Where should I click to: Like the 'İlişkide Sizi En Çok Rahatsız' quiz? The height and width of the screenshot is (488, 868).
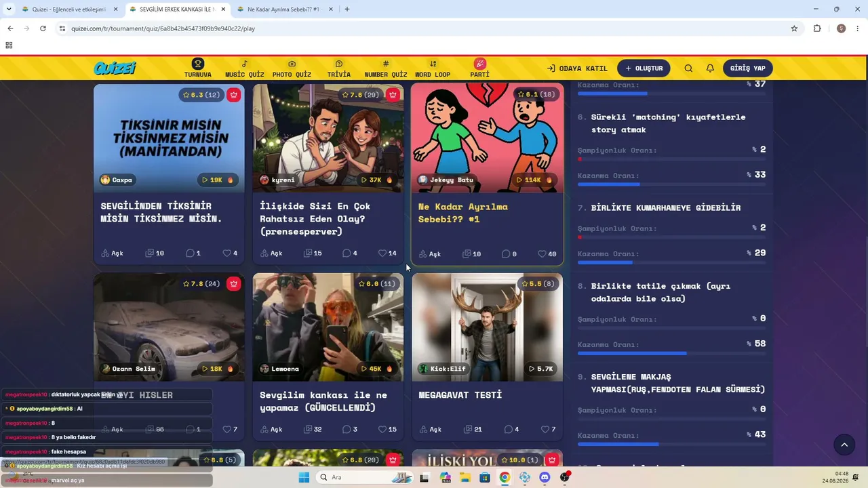coord(387,253)
